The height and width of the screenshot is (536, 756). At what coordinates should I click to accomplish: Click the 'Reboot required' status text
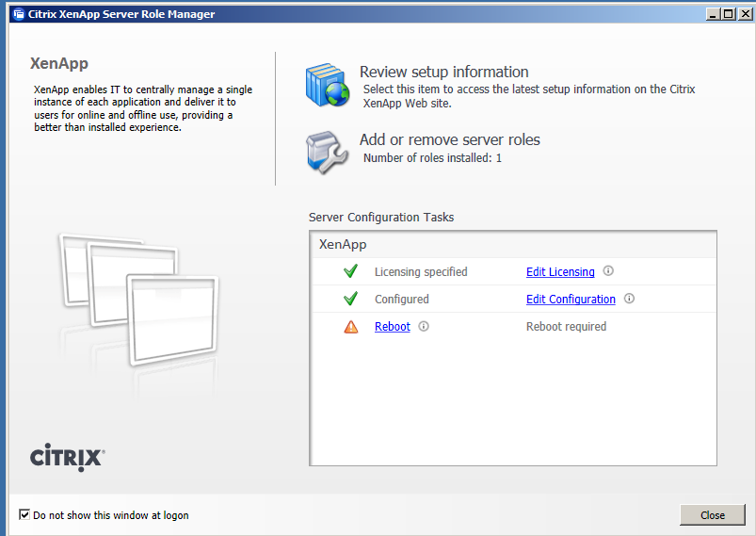566,327
